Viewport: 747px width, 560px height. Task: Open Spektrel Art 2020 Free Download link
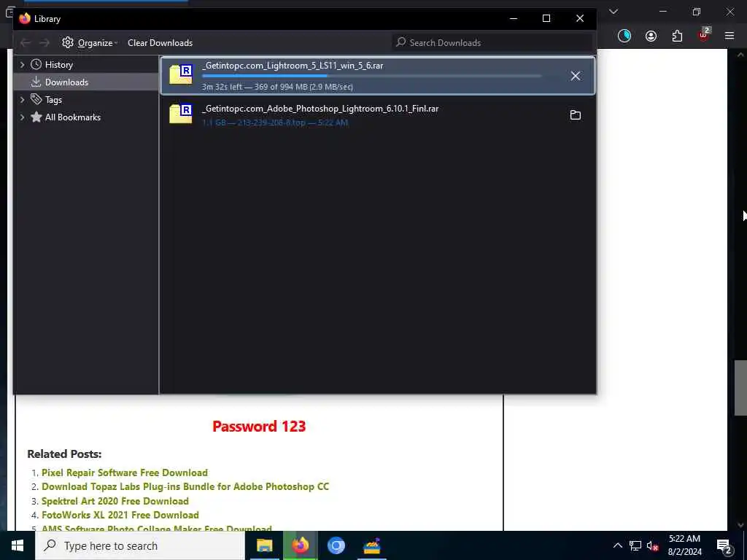(x=115, y=501)
